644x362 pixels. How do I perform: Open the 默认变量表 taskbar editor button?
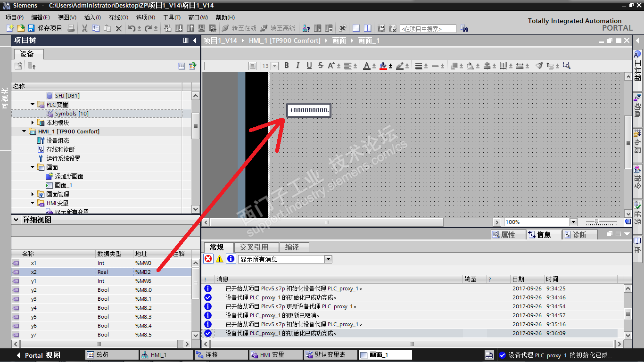tap(330, 355)
